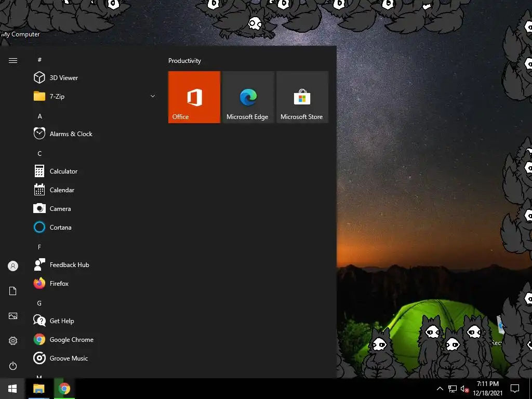Expand the Start menu hamburger navigation

point(13,60)
